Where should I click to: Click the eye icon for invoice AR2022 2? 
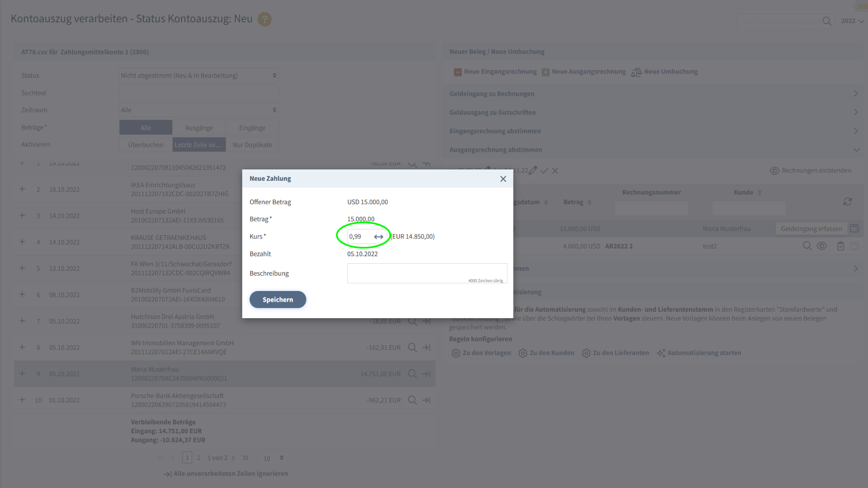821,246
